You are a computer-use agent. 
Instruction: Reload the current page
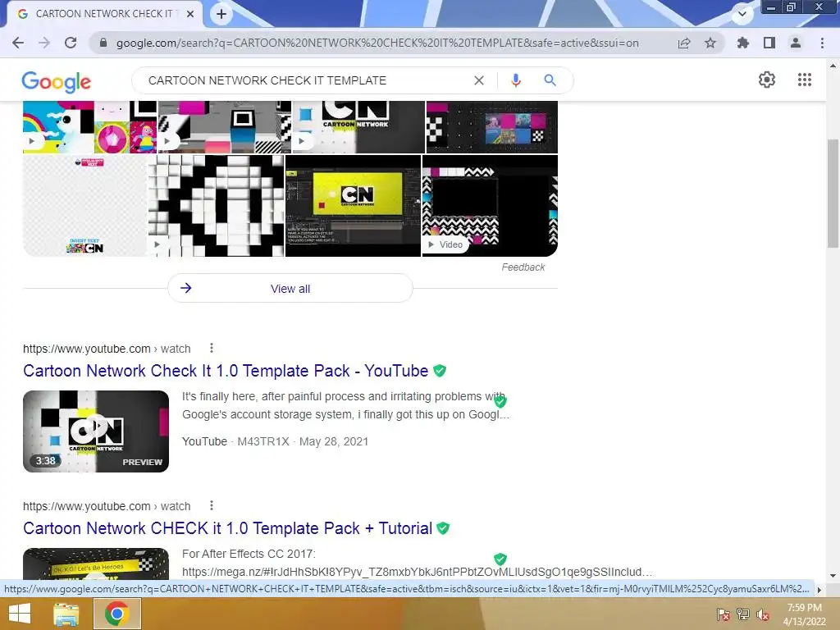point(71,43)
